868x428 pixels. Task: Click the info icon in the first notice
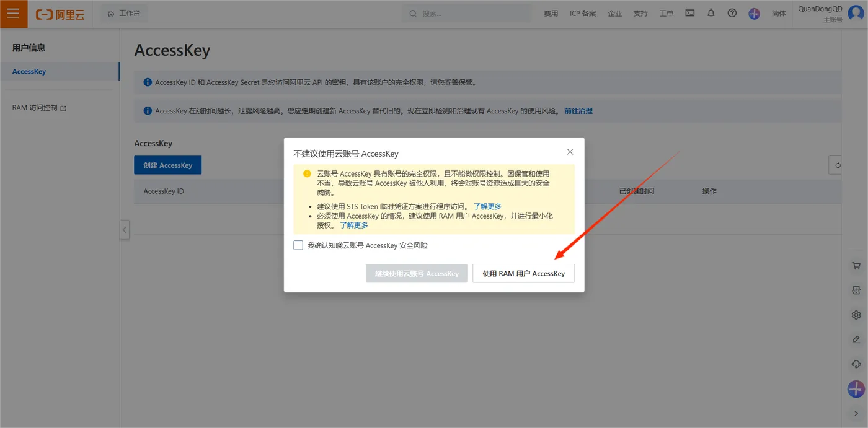pos(148,82)
